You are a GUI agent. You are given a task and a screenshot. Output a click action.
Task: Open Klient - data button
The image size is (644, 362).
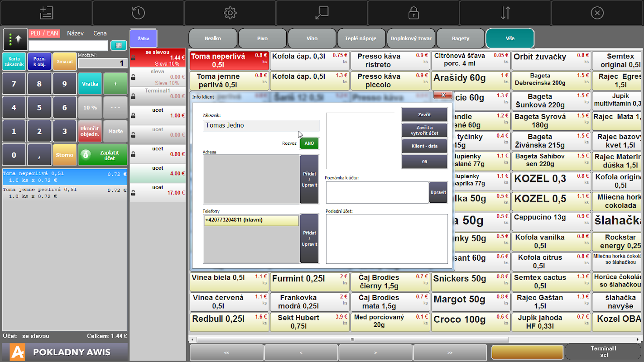tap(424, 146)
